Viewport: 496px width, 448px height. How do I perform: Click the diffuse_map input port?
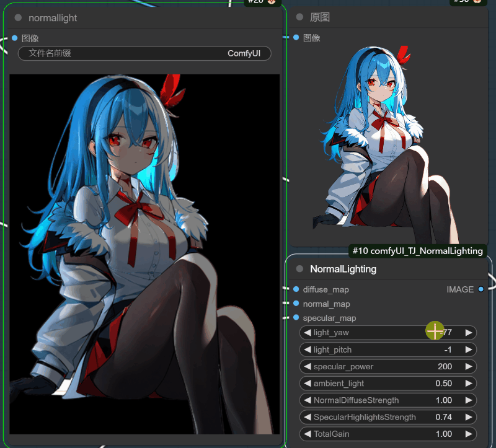click(x=296, y=289)
